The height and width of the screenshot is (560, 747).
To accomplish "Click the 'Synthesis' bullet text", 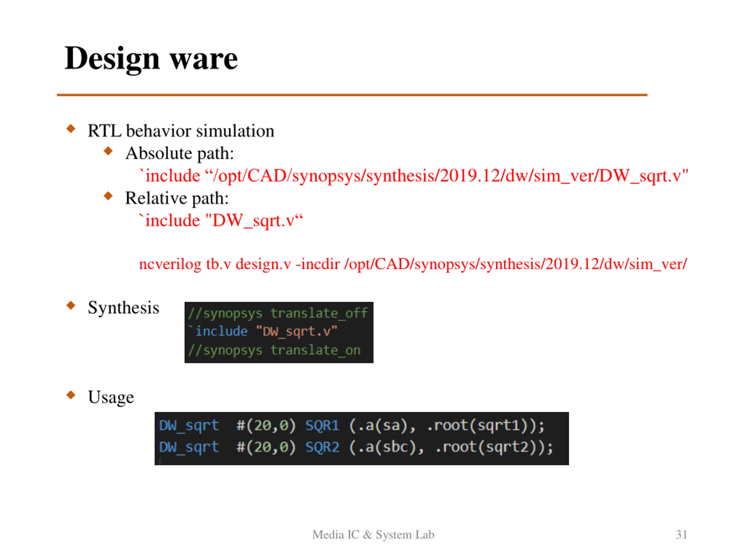I will [123, 308].
